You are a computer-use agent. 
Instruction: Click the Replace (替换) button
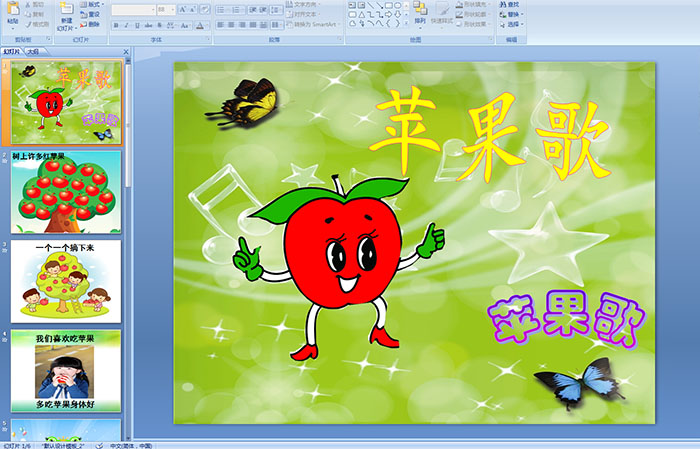click(x=509, y=14)
